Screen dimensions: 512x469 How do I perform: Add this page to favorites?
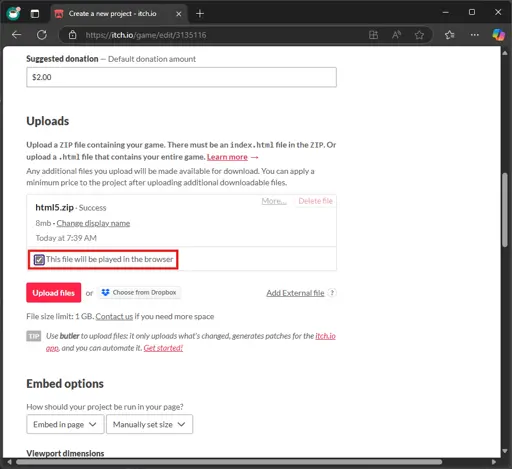pyautogui.click(x=419, y=35)
